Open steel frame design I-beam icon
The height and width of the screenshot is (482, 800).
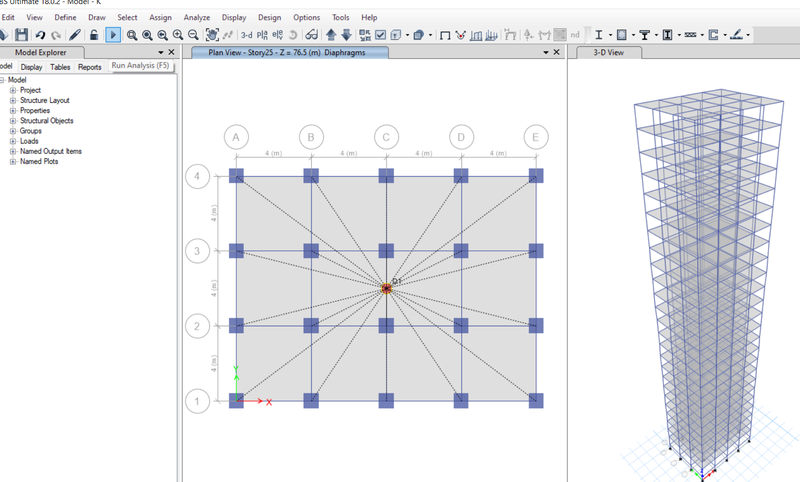pyautogui.click(x=599, y=35)
